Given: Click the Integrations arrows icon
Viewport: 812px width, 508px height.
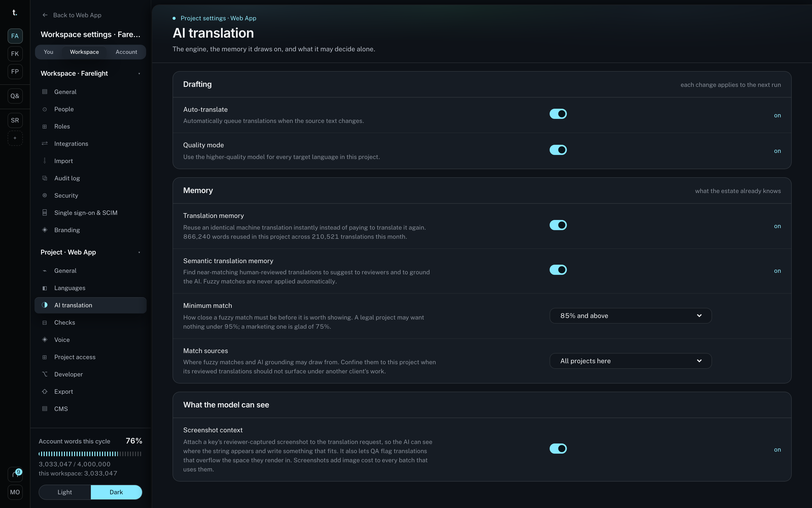Looking at the screenshot, I should click(45, 144).
